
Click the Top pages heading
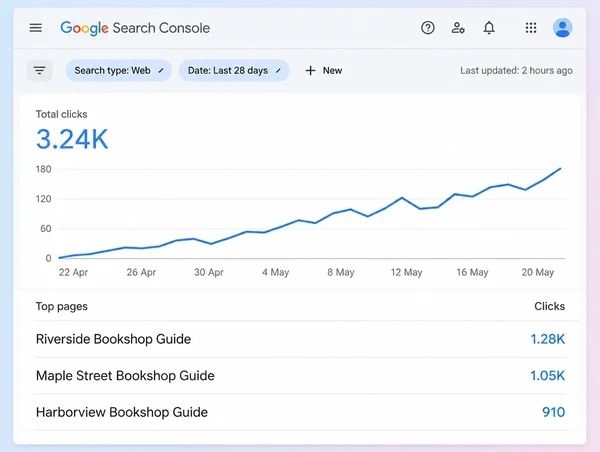tap(62, 306)
